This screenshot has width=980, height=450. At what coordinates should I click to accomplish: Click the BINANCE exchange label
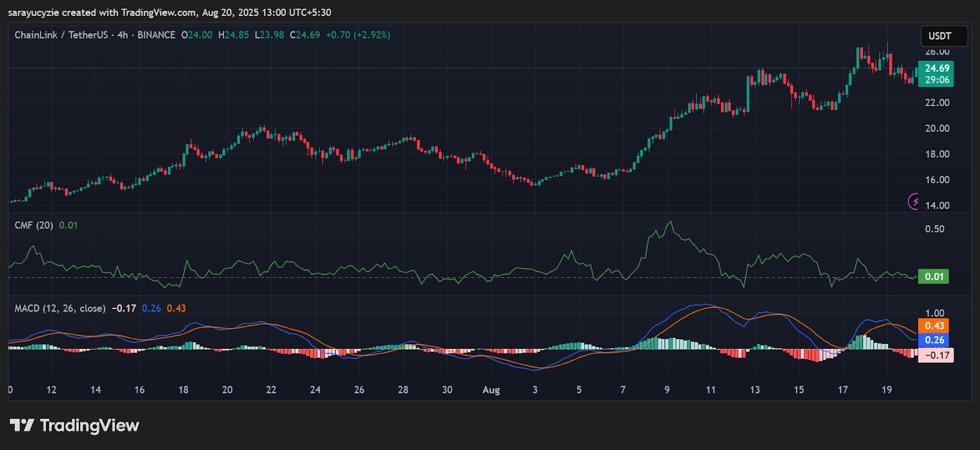tap(156, 35)
